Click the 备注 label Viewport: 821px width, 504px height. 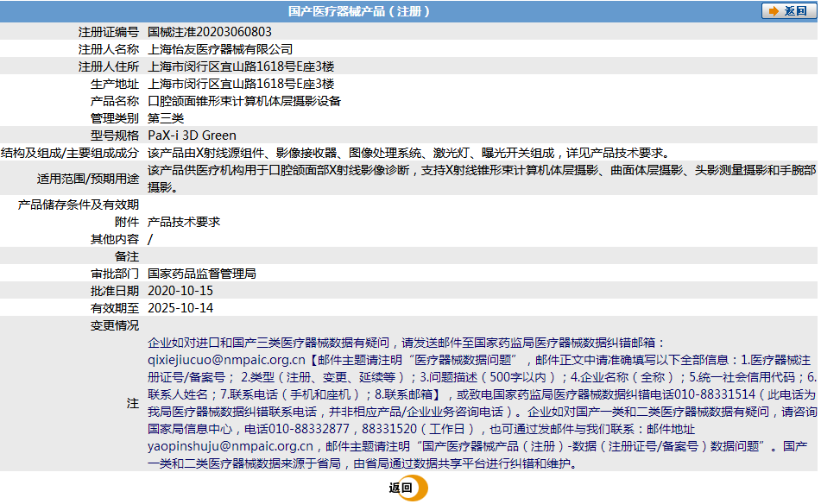126,256
